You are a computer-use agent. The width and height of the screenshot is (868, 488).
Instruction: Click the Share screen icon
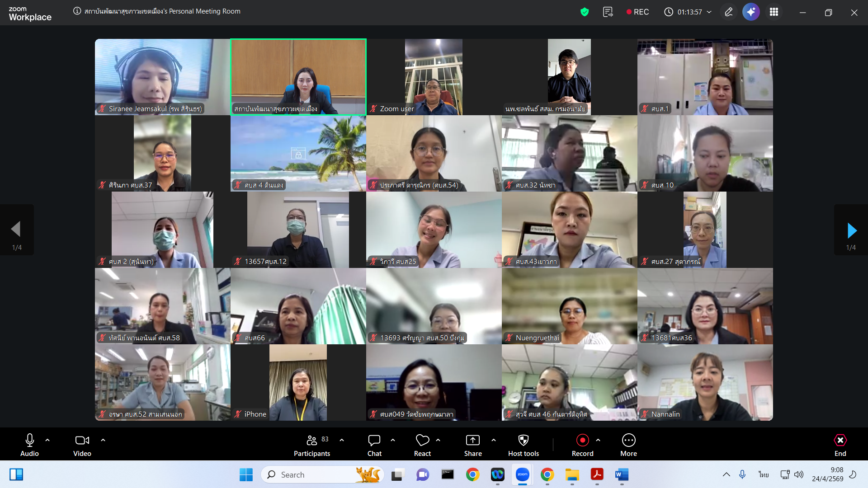pyautogui.click(x=472, y=441)
